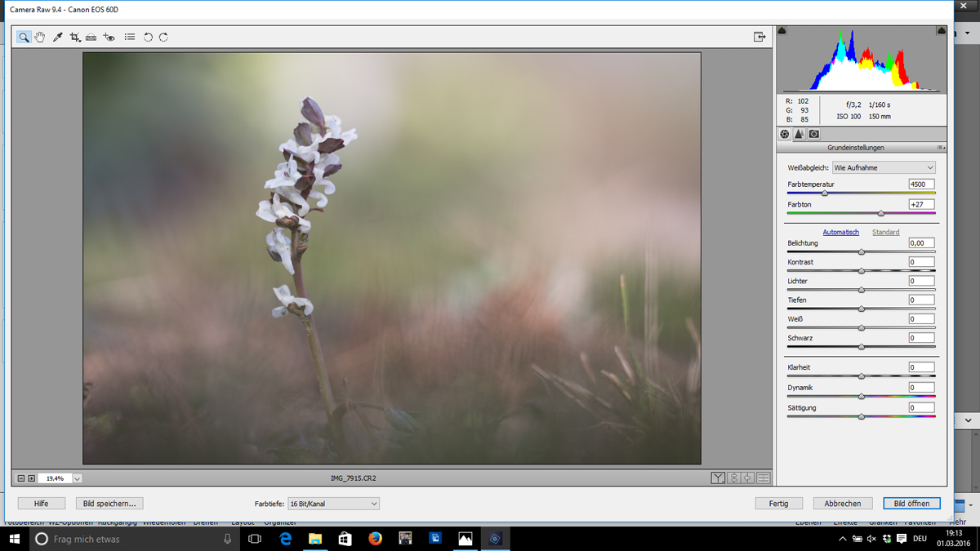The height and width of the screenshot is (551, 980).
Task: Launch Edge from the taskbar
Action: click(x=286, y=539)
